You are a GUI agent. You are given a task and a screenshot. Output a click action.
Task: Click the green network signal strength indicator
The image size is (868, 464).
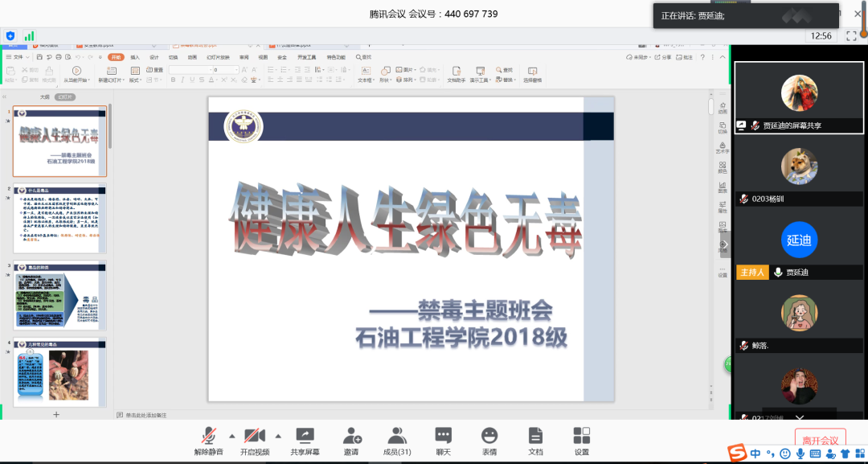29,36
